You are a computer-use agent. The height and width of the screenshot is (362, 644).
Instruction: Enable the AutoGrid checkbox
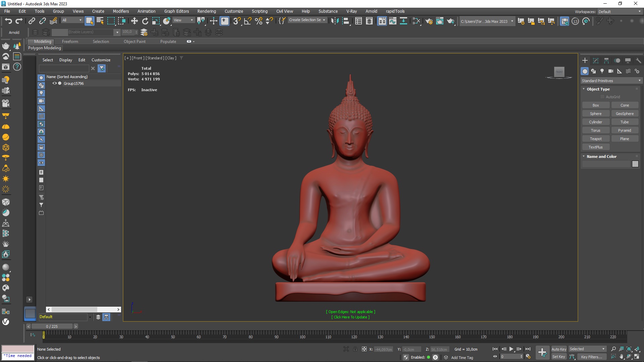coord(602,97)
